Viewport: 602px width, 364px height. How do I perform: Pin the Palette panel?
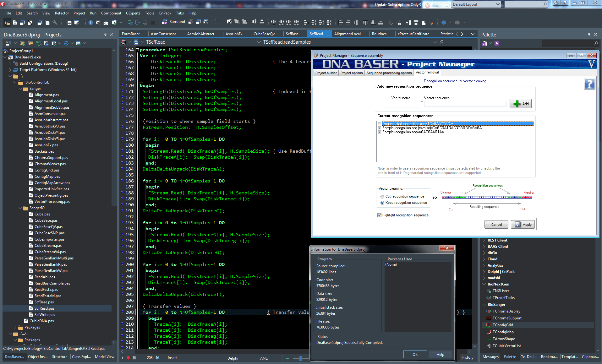[x=589, y=35]
